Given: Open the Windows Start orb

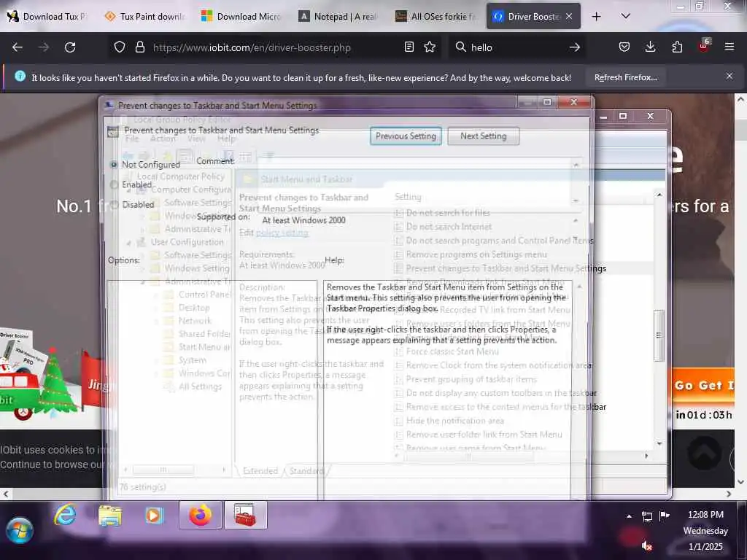Looking at the screenshot, I should point(20,531).
